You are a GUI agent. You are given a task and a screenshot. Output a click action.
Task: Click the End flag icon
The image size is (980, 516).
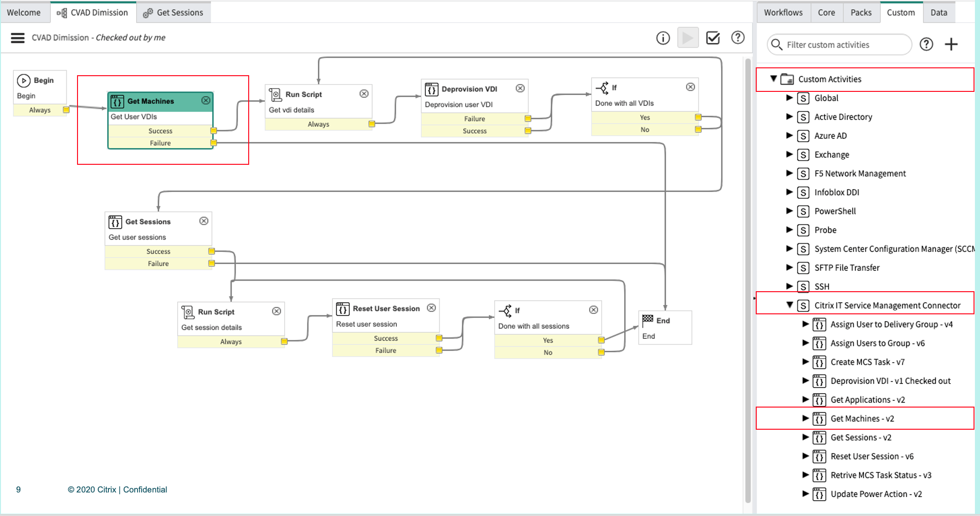pyautogui.click(x=648, y=319)
